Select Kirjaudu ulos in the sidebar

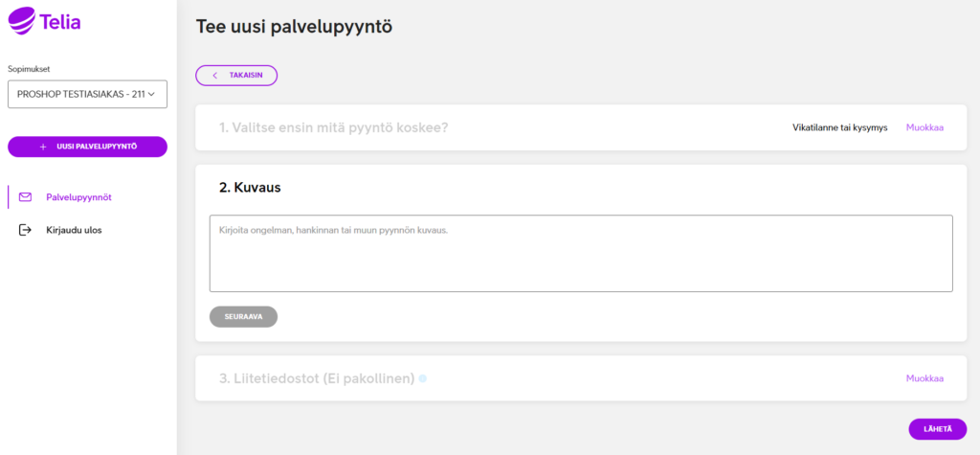[74, 230]
